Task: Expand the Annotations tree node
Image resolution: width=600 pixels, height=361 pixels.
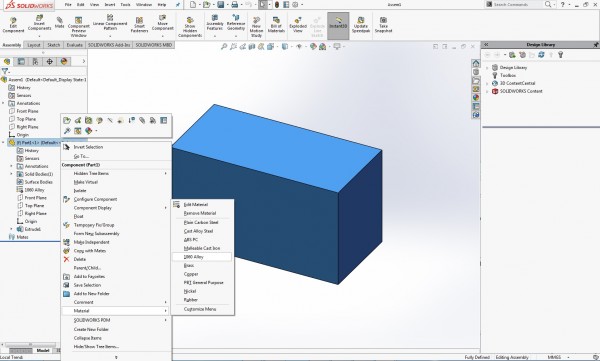Action: (x=3, y=103)
